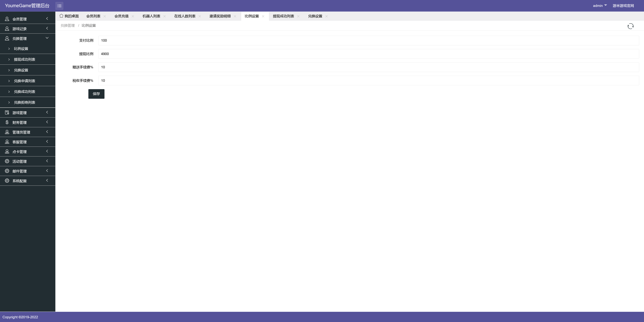Close the 邀请奖励明细 tab

tap(235, 16)
